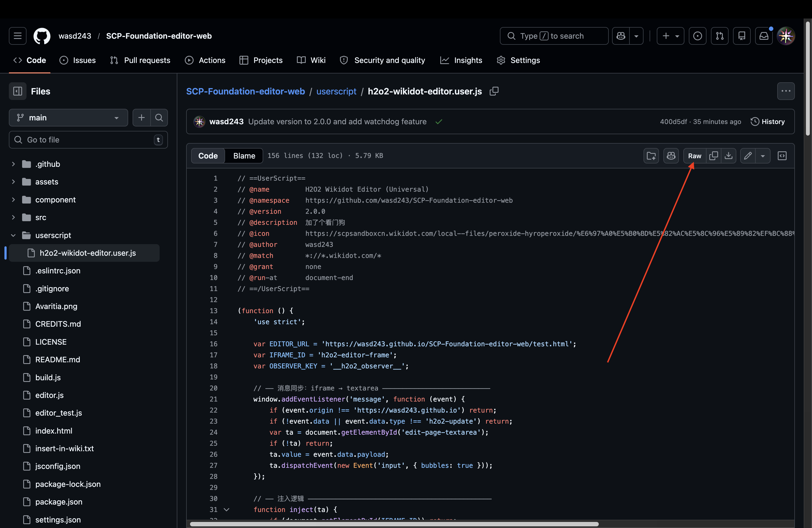
Task: Collapse the userscript folder
Action: (13, 235)
